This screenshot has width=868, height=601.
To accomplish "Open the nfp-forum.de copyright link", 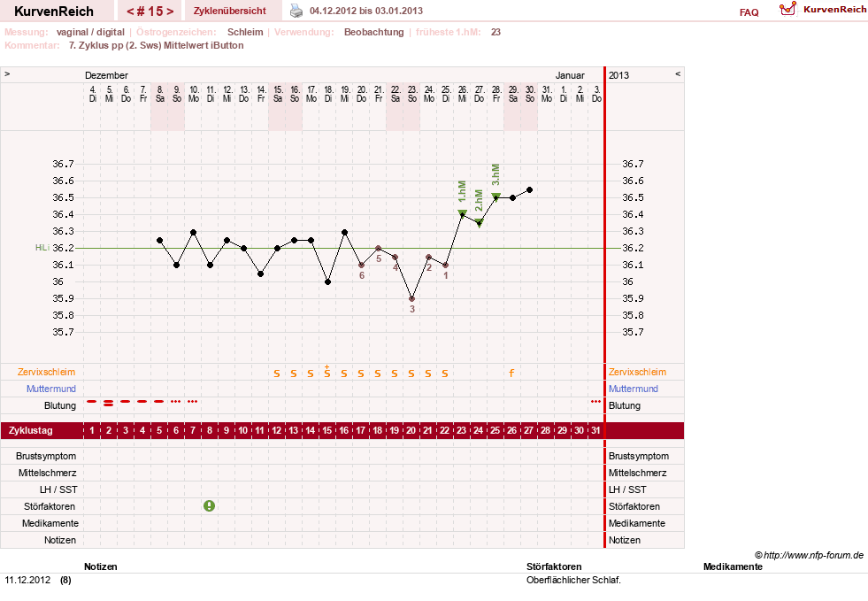I will pyautogui.click(x=809, y=555).
